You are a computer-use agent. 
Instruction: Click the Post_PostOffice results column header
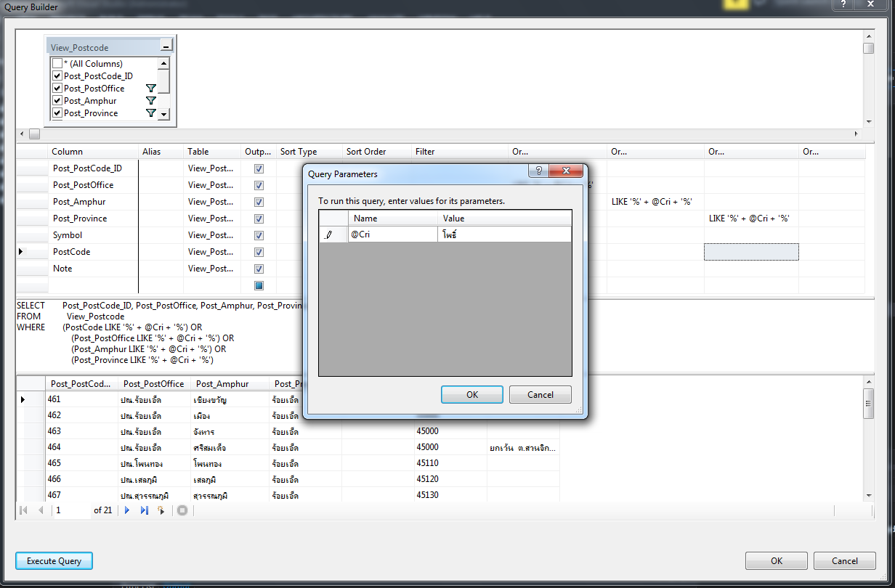pyautogui.click(x=155, y=384)
